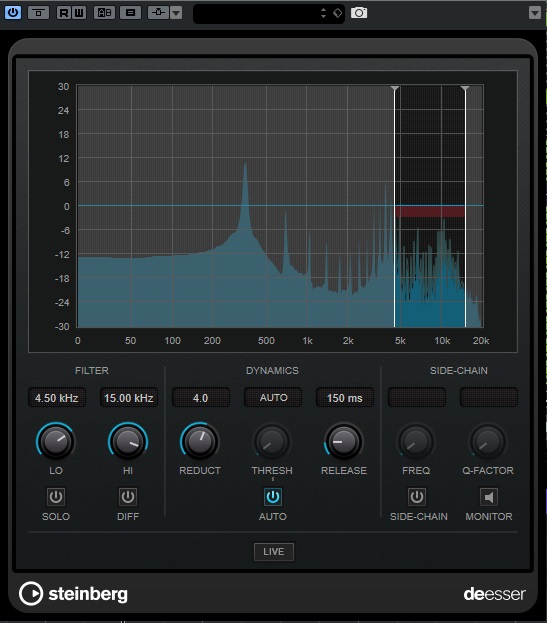Click the REDUCT knob

point(200,442)
